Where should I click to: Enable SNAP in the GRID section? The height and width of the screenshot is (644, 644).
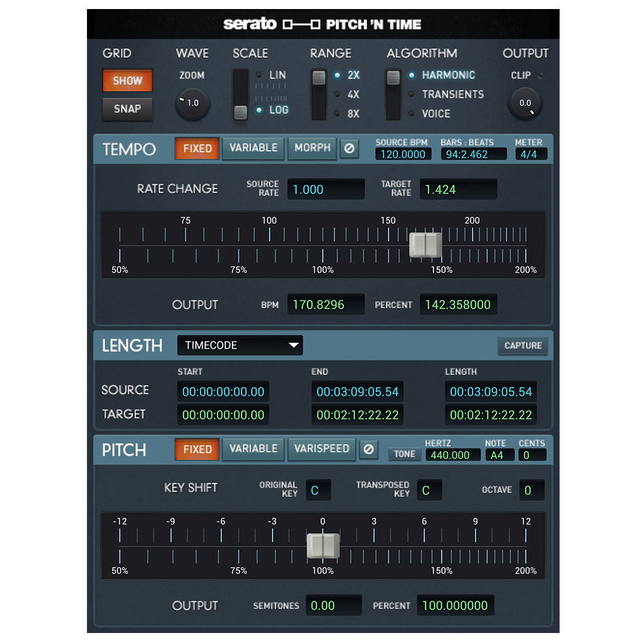[127, 109]
